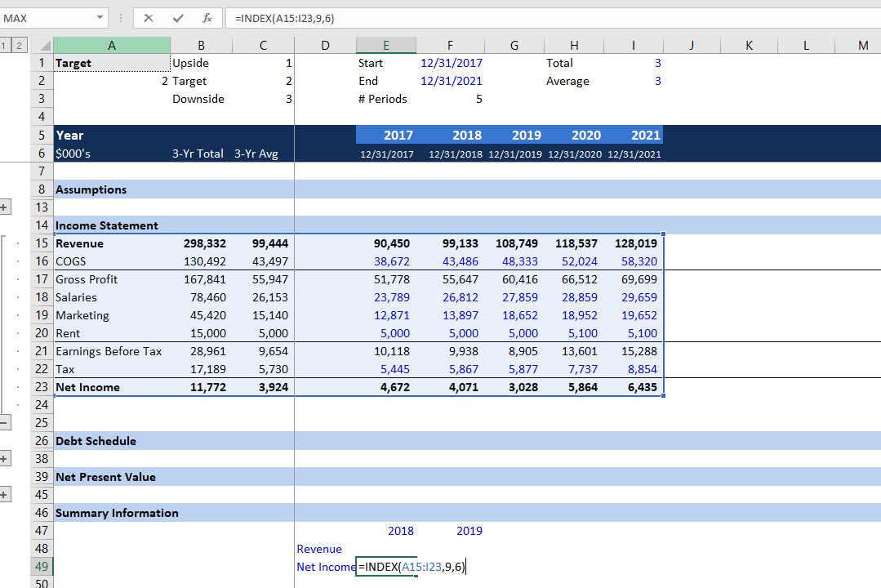Screen dimensions: 881x588
Task: Select column E by its header
Action: 386,45
